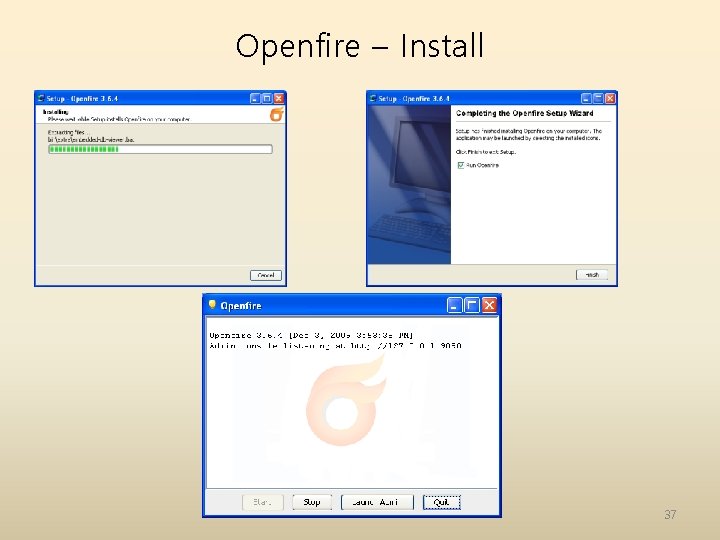Screen dimensions: 720x540
Task: Click the Quit button in Openfire window
Action: [441, 502]
